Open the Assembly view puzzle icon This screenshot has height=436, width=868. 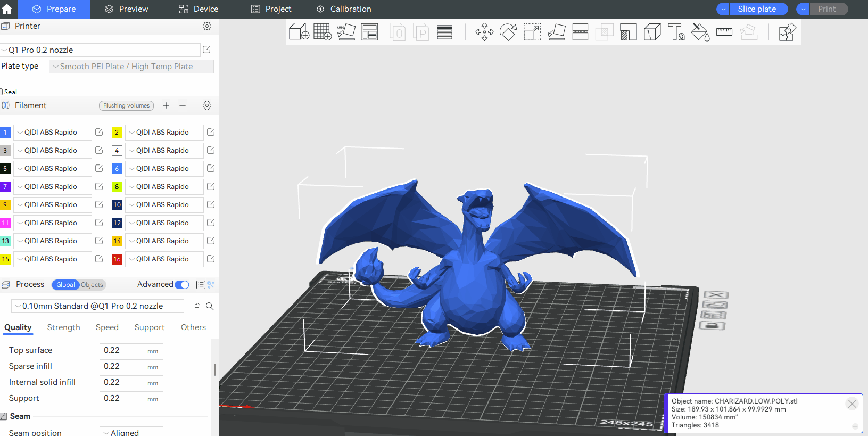(787, 32)
